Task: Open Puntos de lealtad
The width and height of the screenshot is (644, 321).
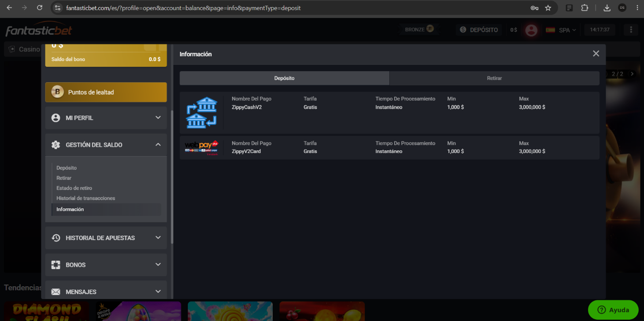Action: pos(106,92)
